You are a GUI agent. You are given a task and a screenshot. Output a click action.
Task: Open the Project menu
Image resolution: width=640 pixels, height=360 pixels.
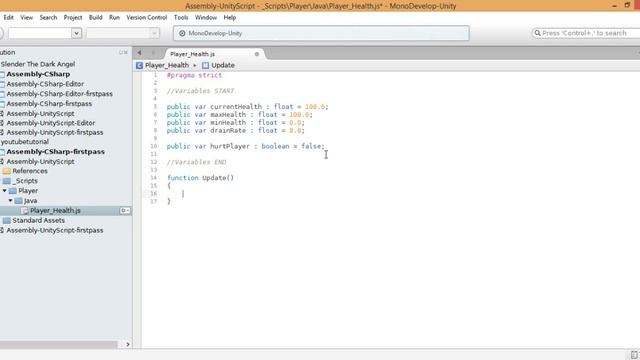[73, 18]
